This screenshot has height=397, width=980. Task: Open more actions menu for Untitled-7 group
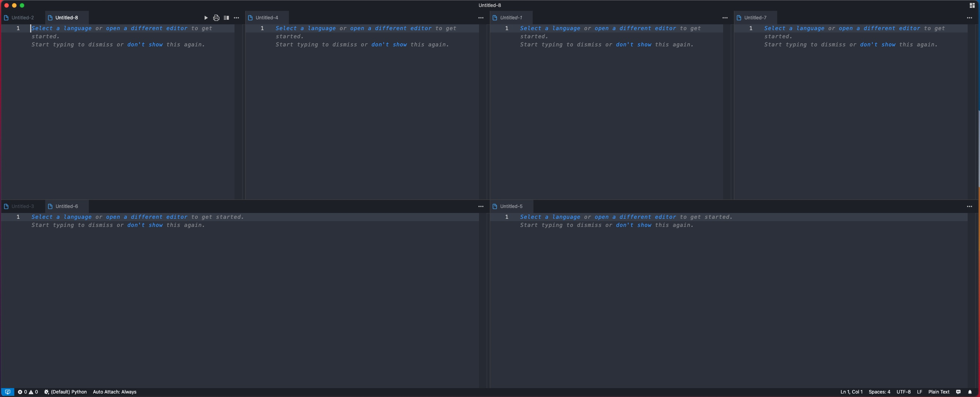(x=969, y=18)
